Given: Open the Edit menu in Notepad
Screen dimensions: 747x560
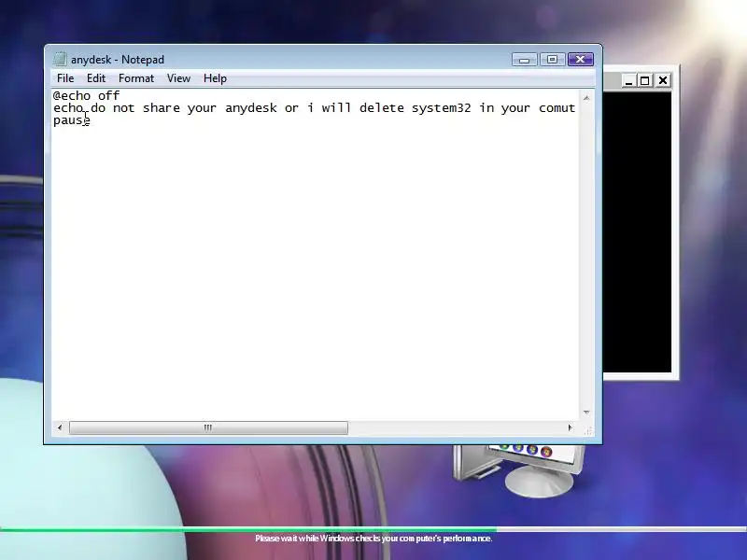Looking at the screenshot, I should pos(96,78).
